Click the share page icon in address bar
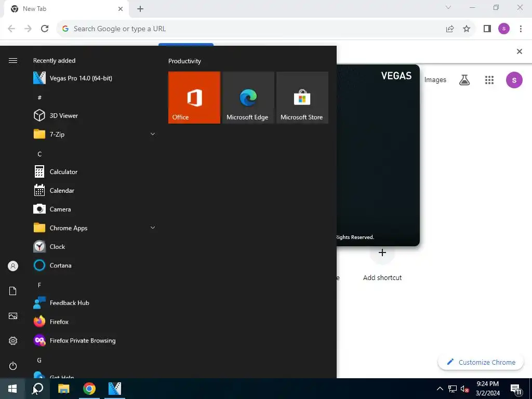The width and height of the screenshot is (532, 399). click(450, 29)
